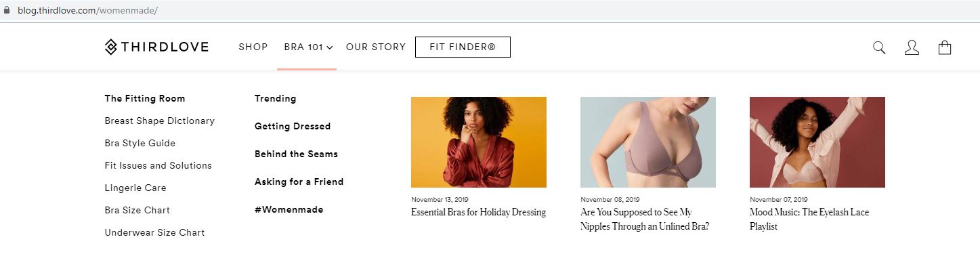Screen dimensions: 980x254
Task: Open the Mood Music playlist thumbnail
Action: coord(817,142)
